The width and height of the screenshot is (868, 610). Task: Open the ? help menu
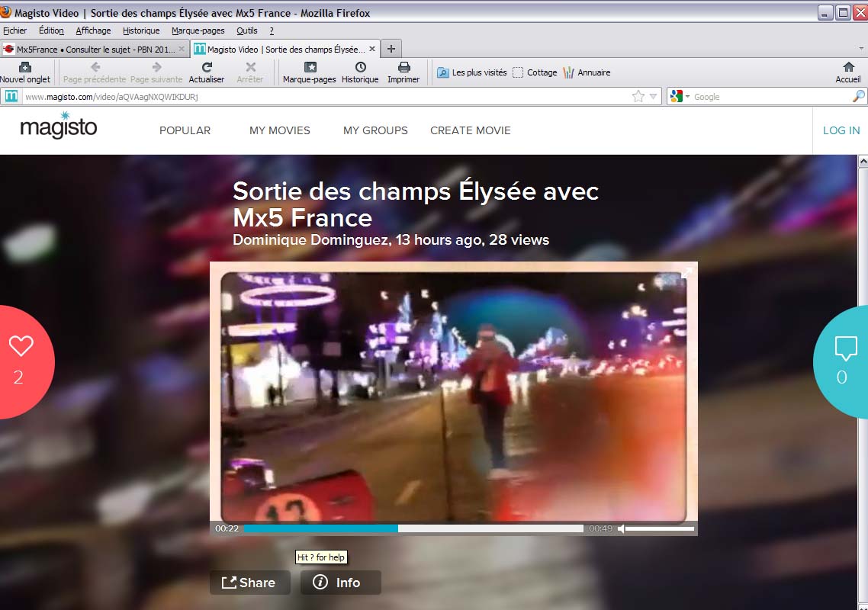272,30
